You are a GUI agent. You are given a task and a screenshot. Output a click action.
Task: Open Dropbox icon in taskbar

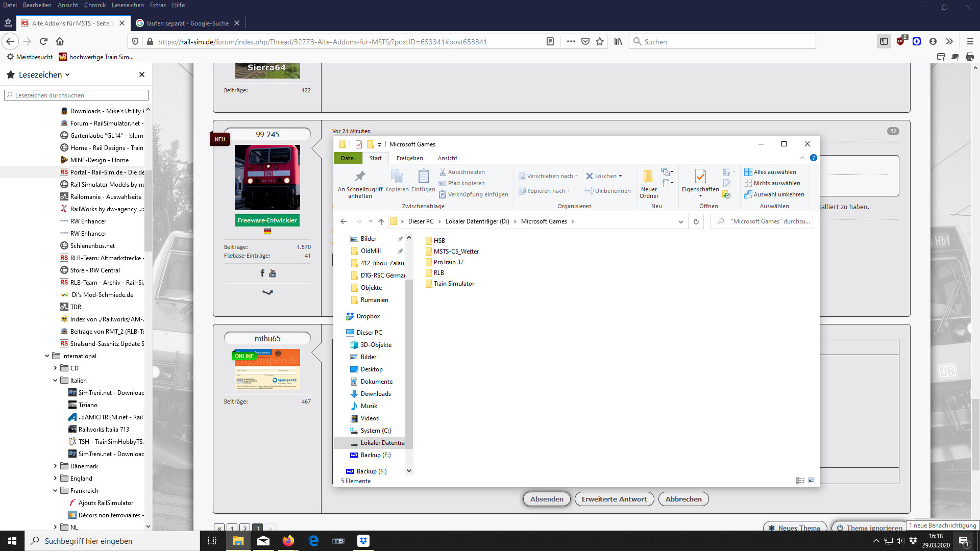pos(363,541)
